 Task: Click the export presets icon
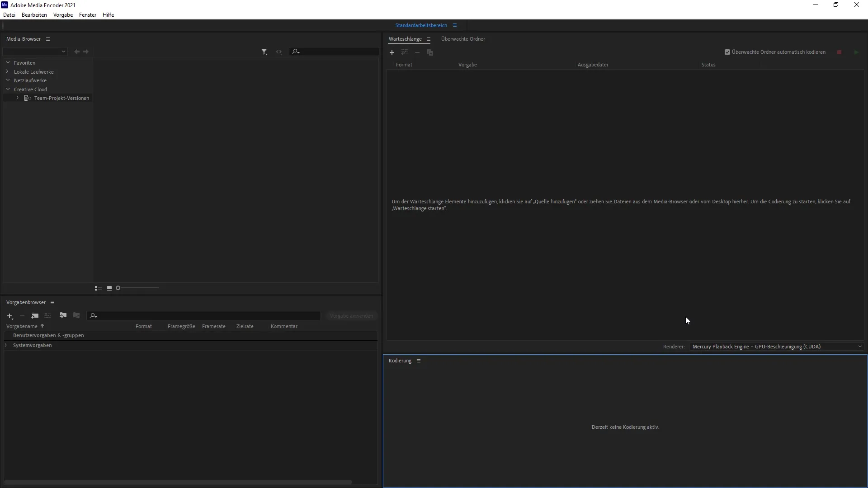[76, 315]
